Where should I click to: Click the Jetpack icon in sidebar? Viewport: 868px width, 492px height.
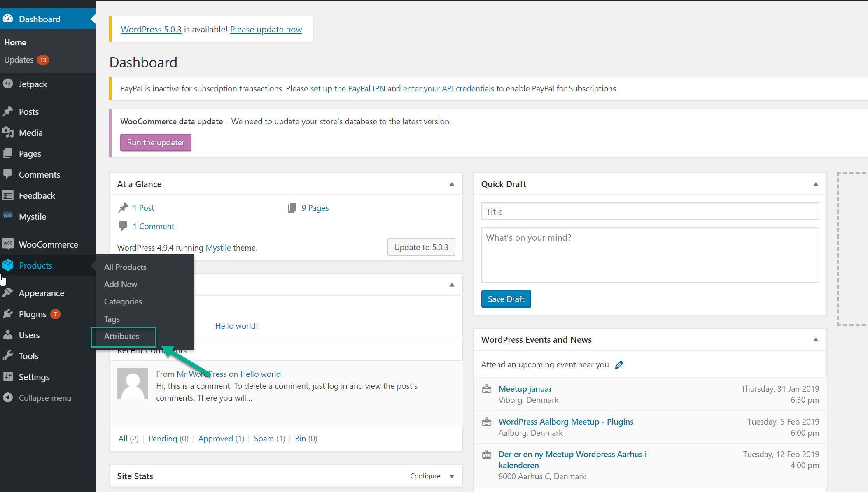[x=8, y=84]
